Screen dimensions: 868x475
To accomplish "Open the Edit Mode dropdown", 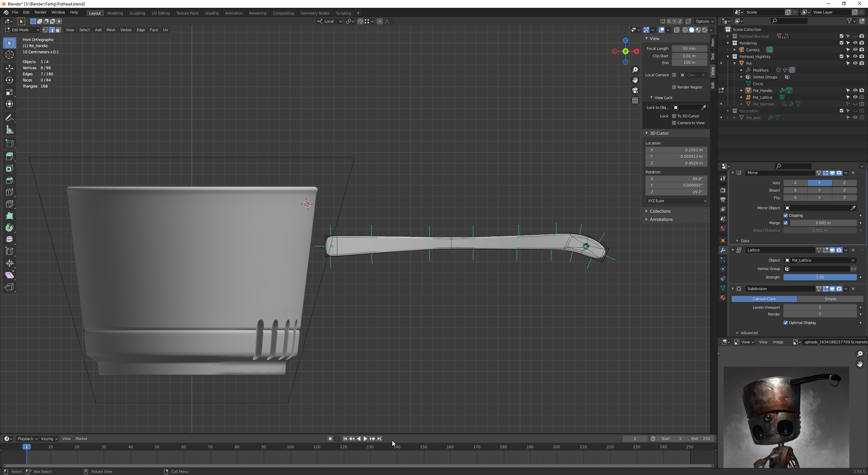I will (x=22, y=30).
